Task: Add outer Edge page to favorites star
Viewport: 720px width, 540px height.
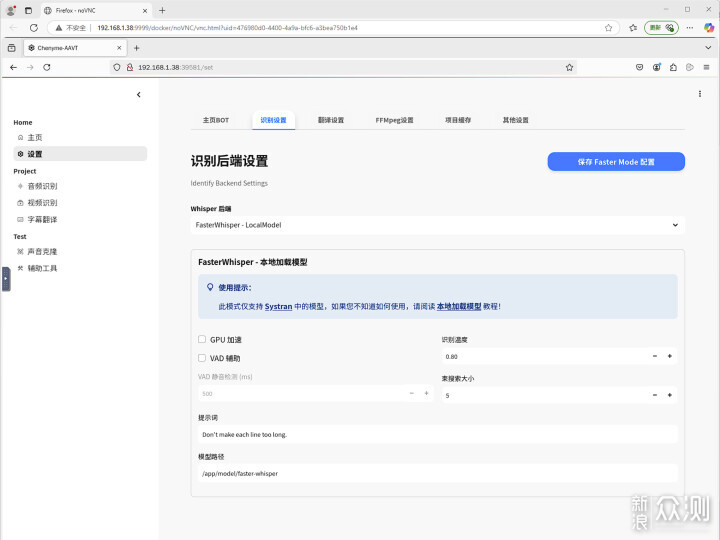Action: tap(608, 28)
